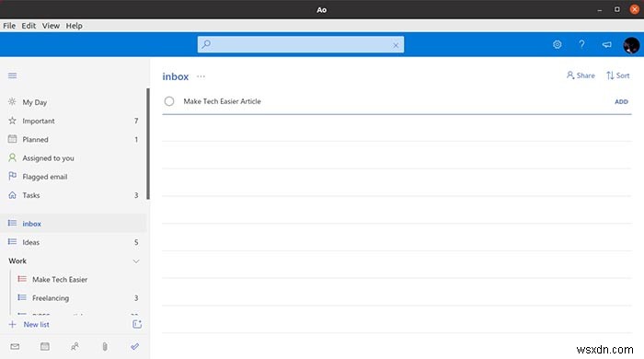This screenshot has height=359, width=644.
Task: Click the ADD button
Action: [621, 101]
